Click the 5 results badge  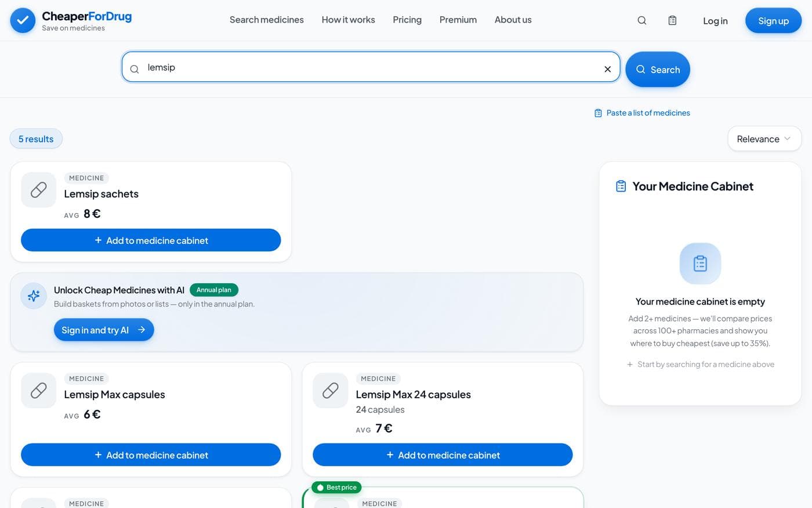(x=36, y=139)
